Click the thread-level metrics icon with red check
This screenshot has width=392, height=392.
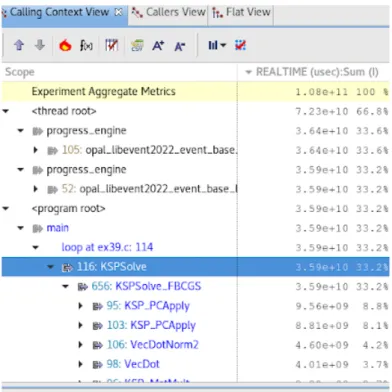click(x=240, y=45)
